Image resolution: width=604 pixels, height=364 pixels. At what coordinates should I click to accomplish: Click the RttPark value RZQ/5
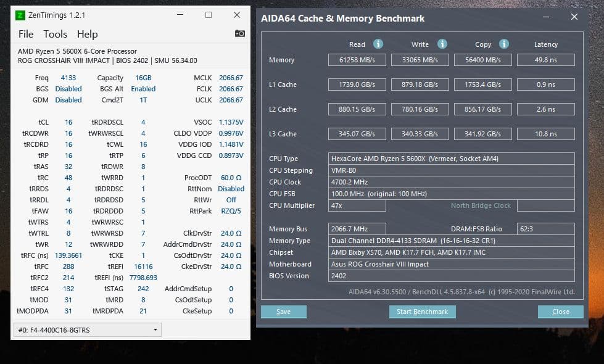point(231,211)
